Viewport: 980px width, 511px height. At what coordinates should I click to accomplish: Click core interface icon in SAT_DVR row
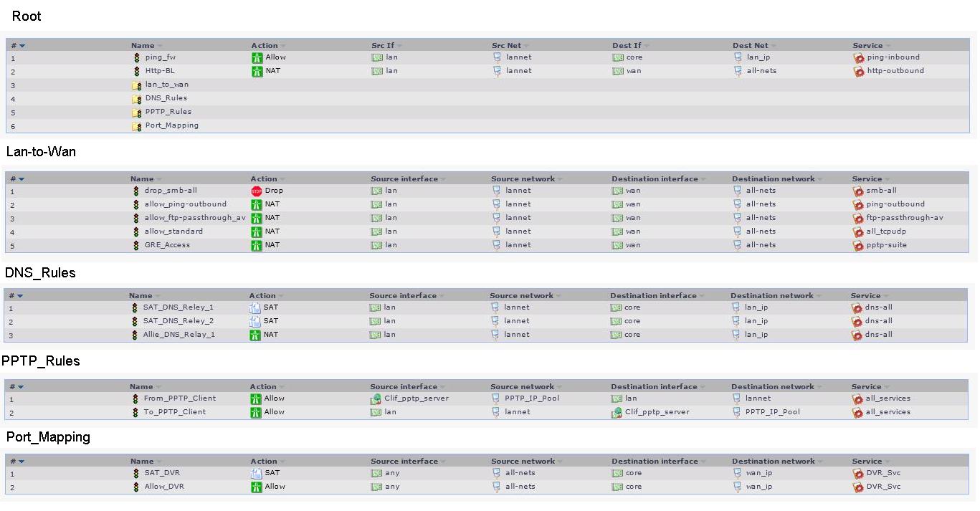(617, 473)
